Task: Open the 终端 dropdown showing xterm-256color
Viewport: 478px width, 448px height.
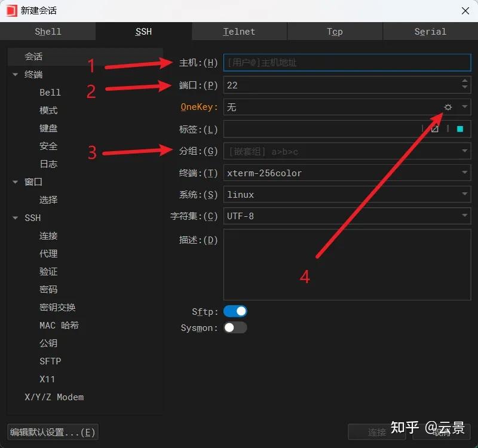Action: pos(464,173)
